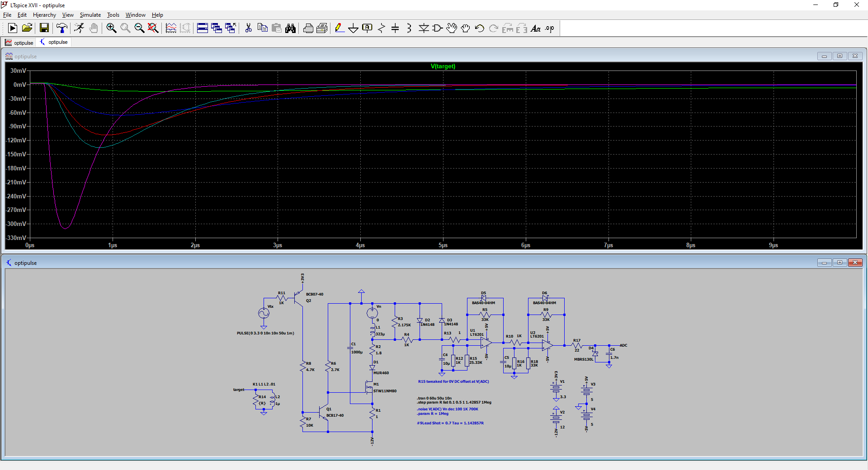Click the V(target) trace label
The width and height of the screenshot is (868, 470).
(x=443, y=66)
